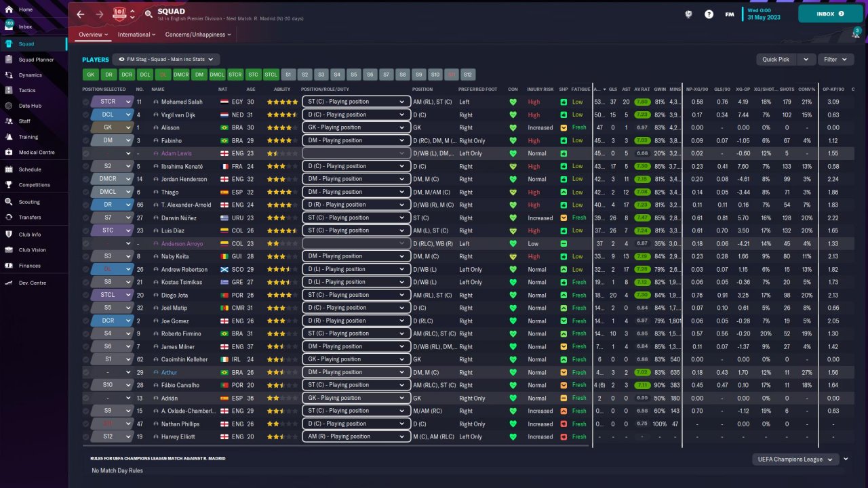The width and height of the screenshot is (868, 488).
Task: Tick the selection circle for Alisson
Action: coord(85,127)
